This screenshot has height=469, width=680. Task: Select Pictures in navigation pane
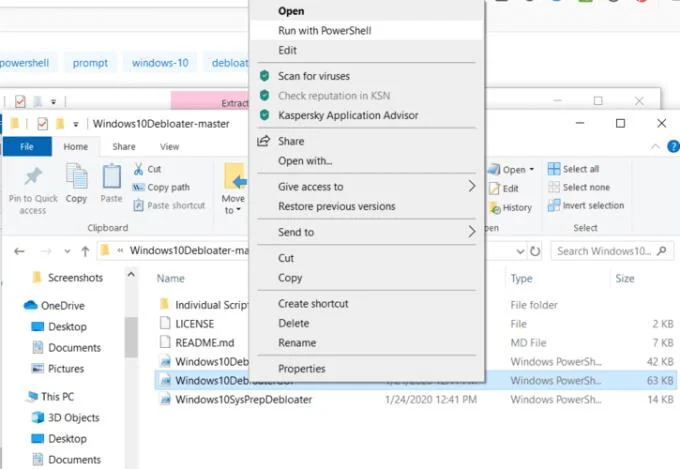point(58,369)
